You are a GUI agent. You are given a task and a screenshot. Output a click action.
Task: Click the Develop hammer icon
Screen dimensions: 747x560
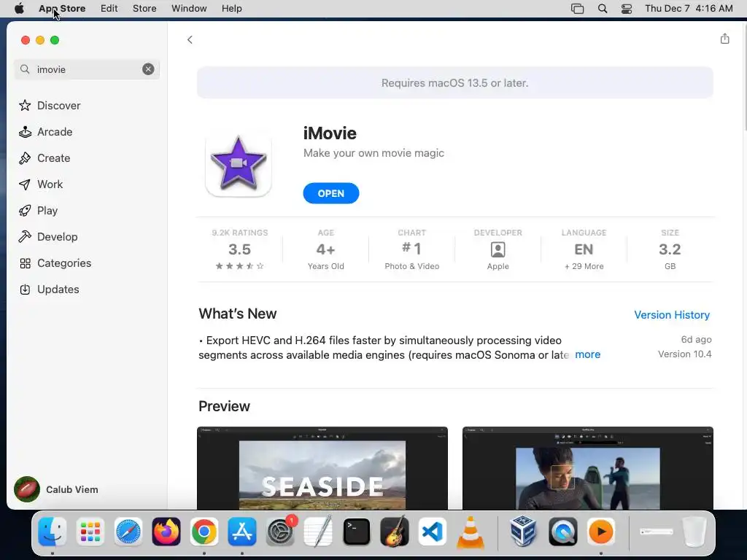click(x=25, y=237)
